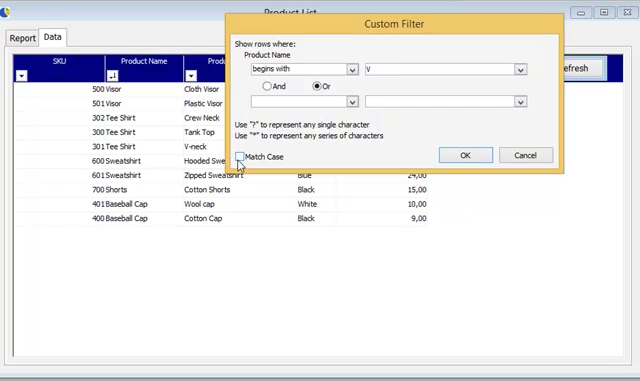Click the Custom Filter dialog title
The height and width of the screenshot is (381, 640).
[x=394, y=24]
